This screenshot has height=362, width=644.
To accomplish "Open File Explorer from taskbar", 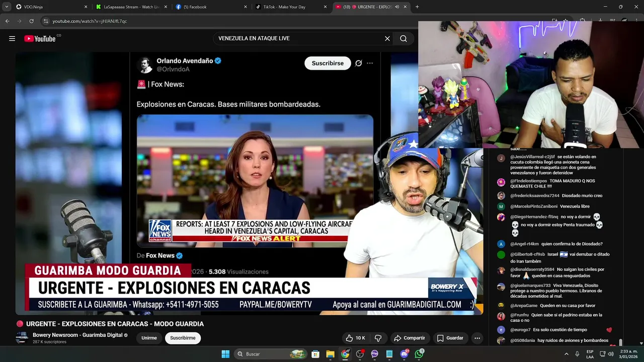I will tap(330, 354).
